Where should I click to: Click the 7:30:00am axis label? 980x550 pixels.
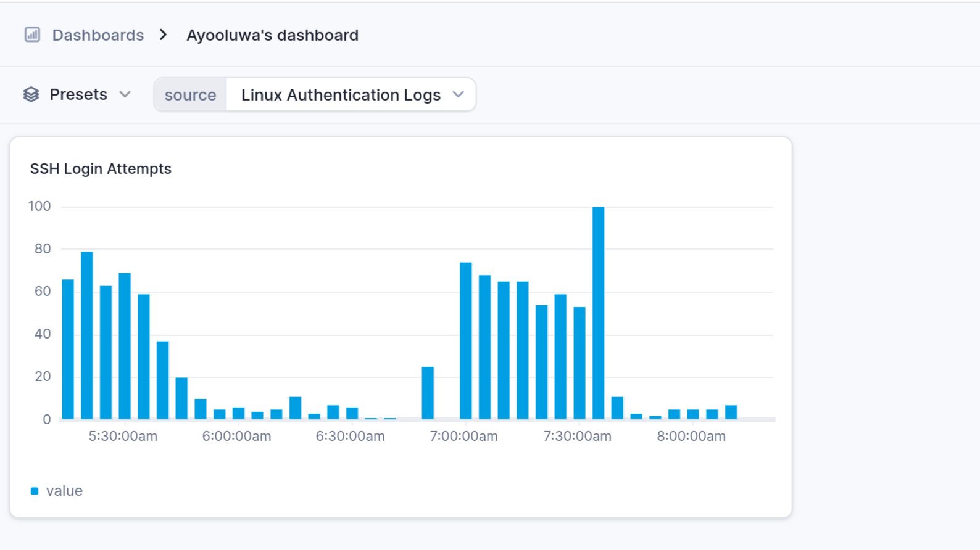coord(577,436)
